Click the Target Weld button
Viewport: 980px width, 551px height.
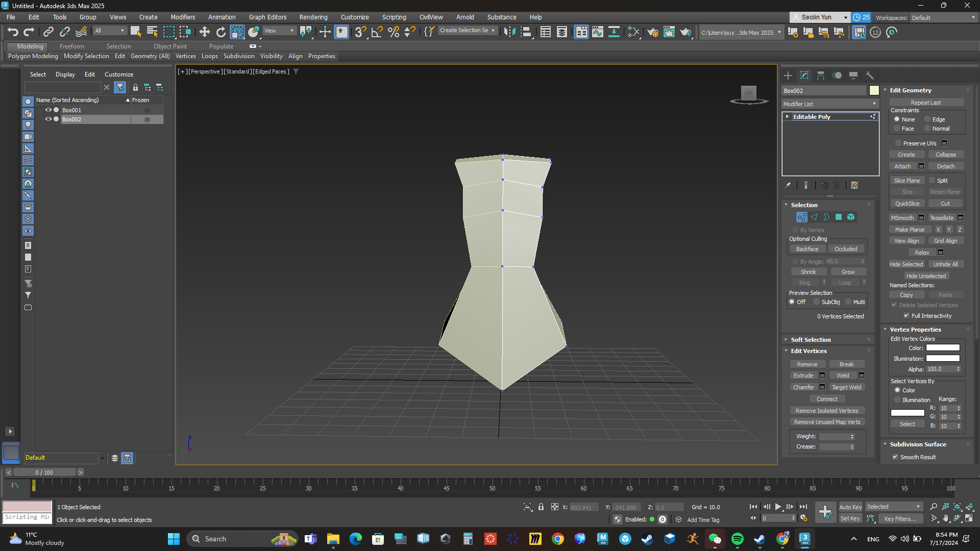coord(846,387)
